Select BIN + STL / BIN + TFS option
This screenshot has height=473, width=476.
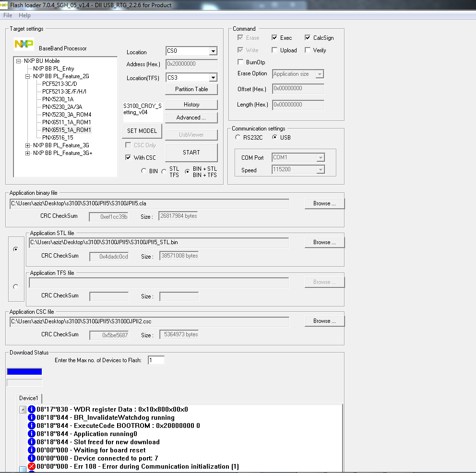187,171
